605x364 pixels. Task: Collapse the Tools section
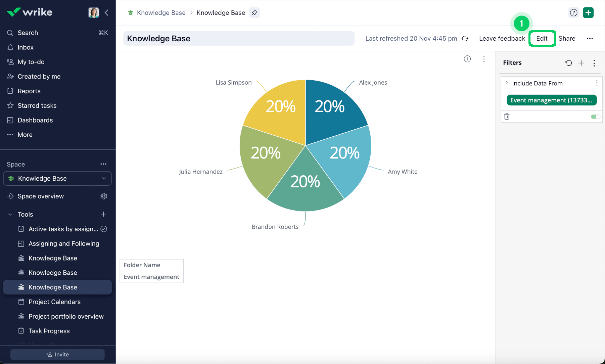[9, 214]
